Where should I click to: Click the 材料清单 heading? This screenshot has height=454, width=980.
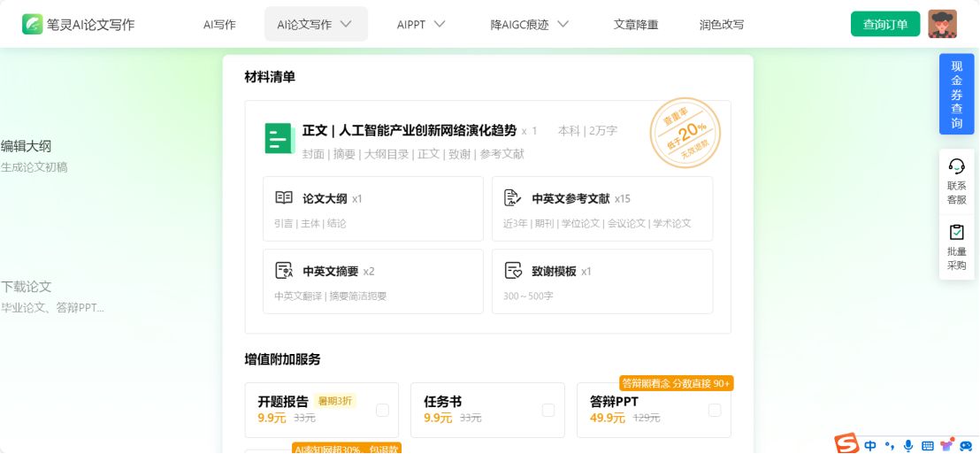[270, 77]
